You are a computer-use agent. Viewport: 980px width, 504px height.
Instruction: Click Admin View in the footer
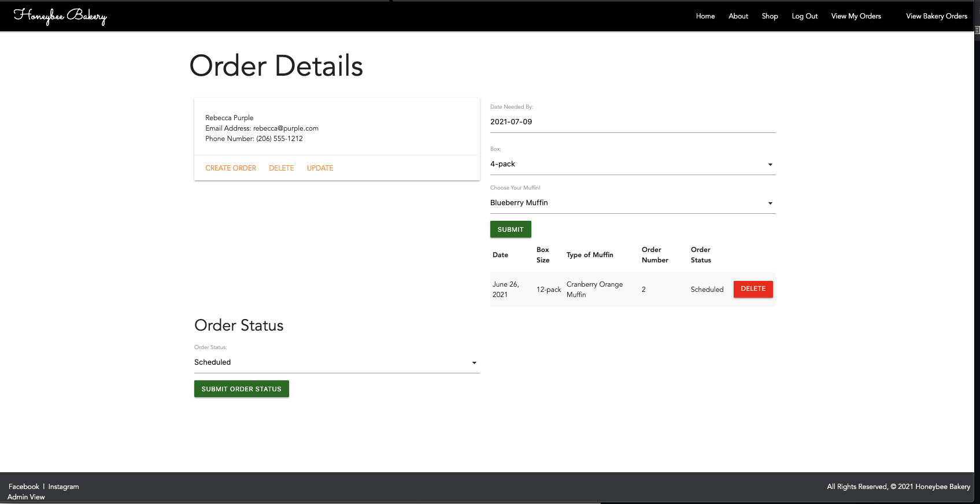[x=26, y=497]
